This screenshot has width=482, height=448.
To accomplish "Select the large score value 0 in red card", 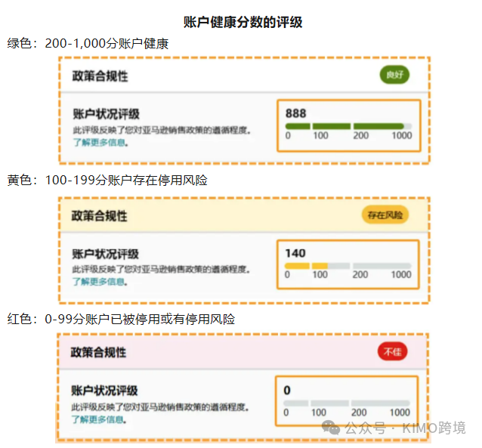I will point(287,390).
